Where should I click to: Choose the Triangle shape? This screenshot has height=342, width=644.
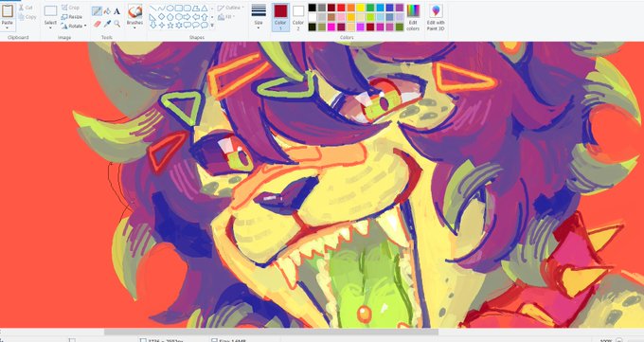click(x=205, y=9)
